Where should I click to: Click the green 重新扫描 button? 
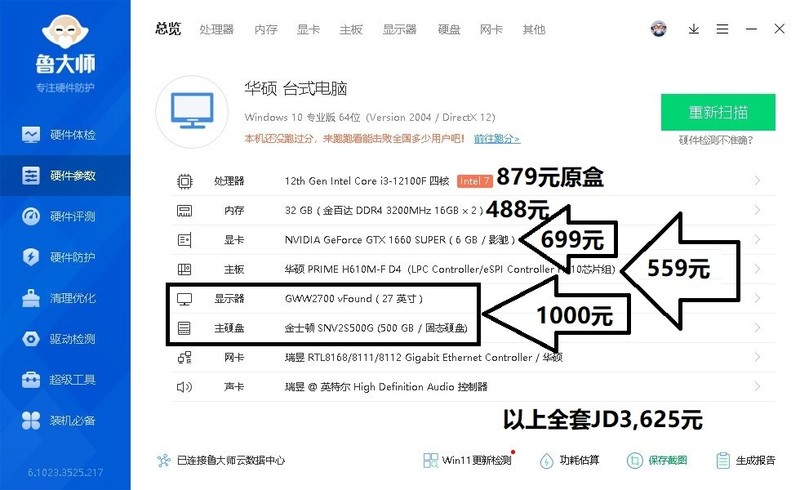point(718,112)
